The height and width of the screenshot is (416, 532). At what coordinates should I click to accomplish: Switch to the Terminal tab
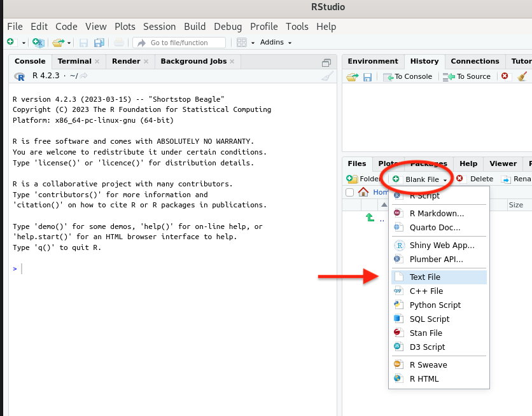click(74, 61)
